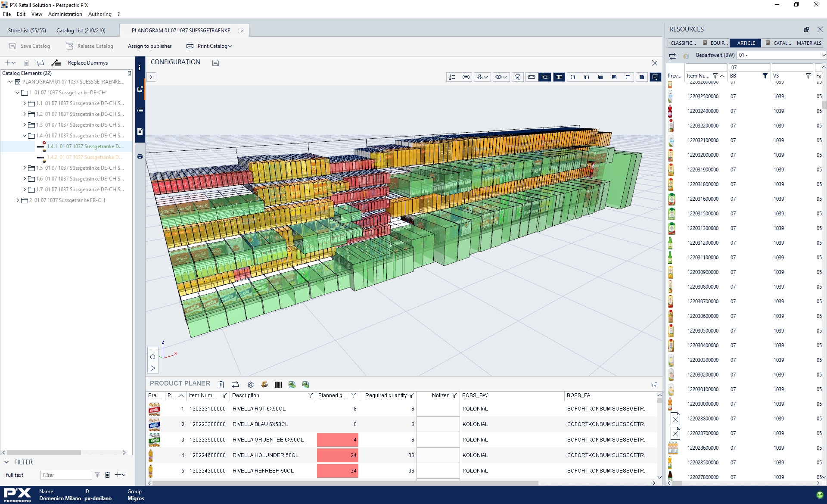This screenshot has height=504, width=827.
Task: Click the second Excel export icon in Product Planer
Action: pyautogui.click(x=306, y=385)
